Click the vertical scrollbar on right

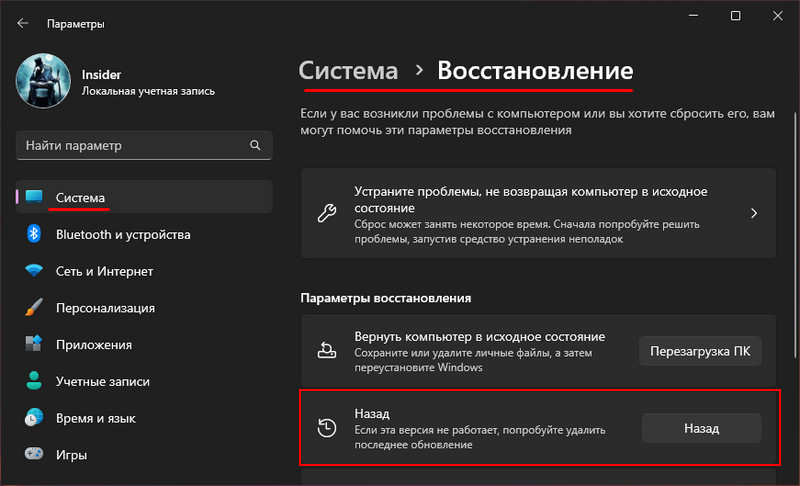795,235
